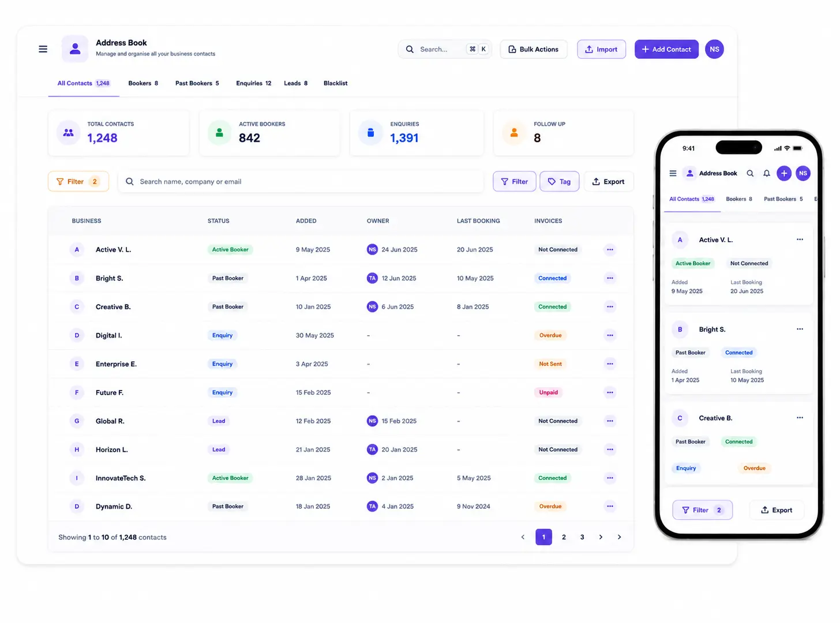Go to previous page arrow
The height and width of the screenshot is (623, 840).
pos(523,537)
